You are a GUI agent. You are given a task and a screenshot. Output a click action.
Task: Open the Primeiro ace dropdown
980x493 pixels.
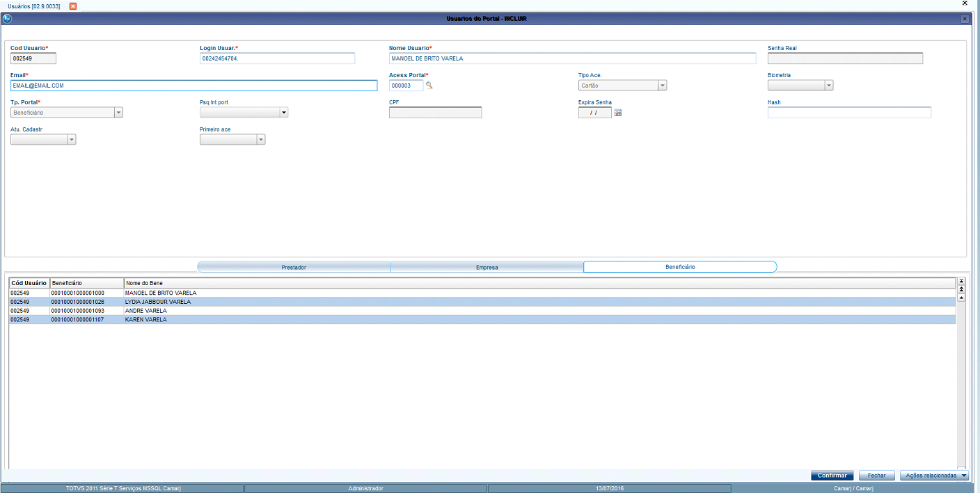(261, 140)
